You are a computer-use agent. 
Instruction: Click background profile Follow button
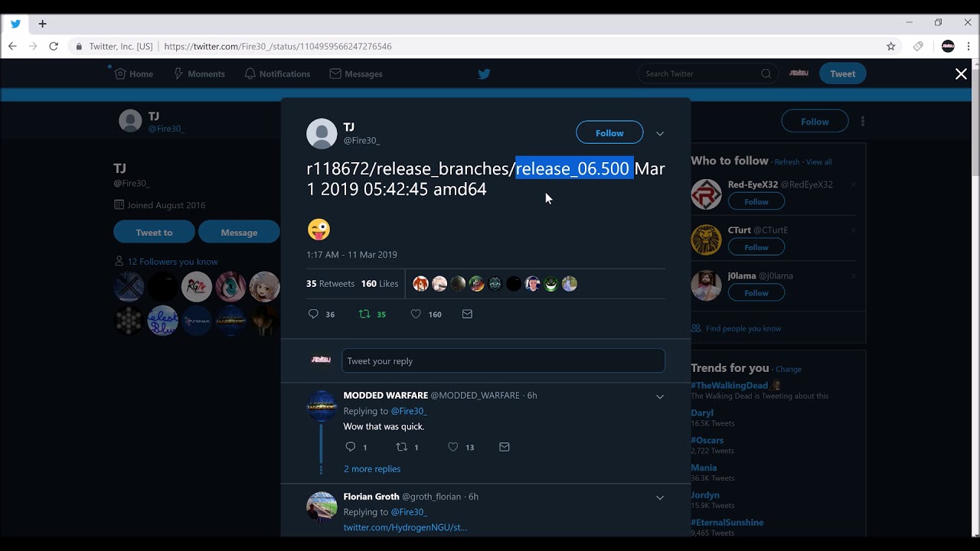pos(815,122)
